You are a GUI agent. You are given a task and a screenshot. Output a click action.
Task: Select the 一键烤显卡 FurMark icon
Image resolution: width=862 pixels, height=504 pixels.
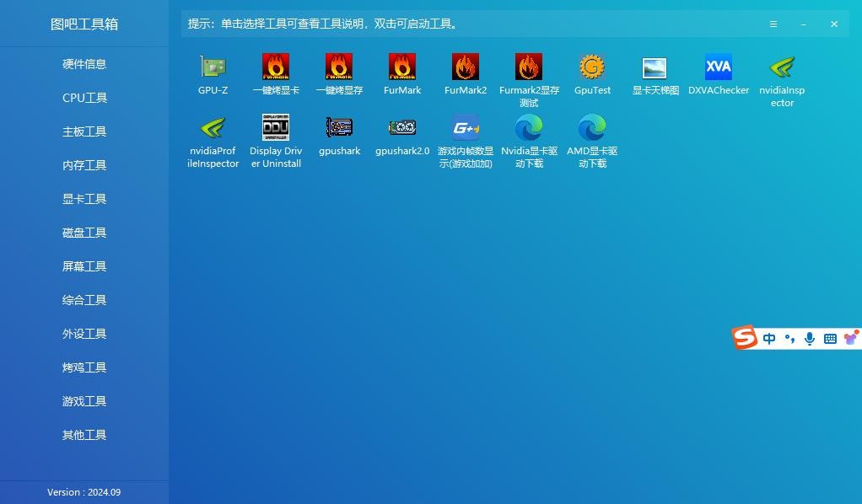click(276, 67)
